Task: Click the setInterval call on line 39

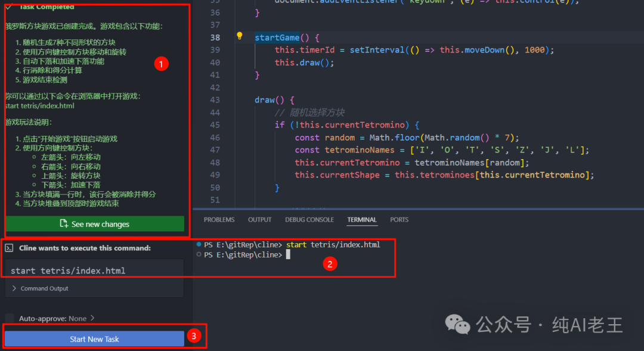Action: [x=377, y=50]
